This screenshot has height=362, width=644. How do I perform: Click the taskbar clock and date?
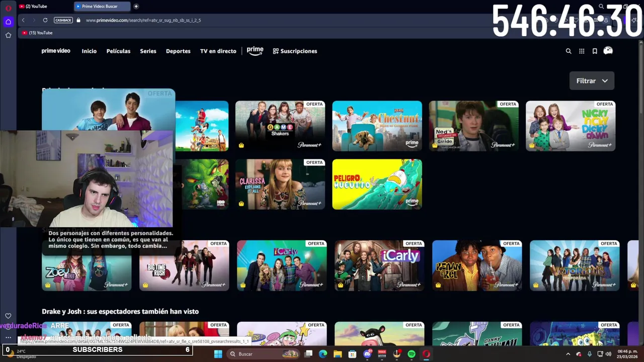click(627, 354)
